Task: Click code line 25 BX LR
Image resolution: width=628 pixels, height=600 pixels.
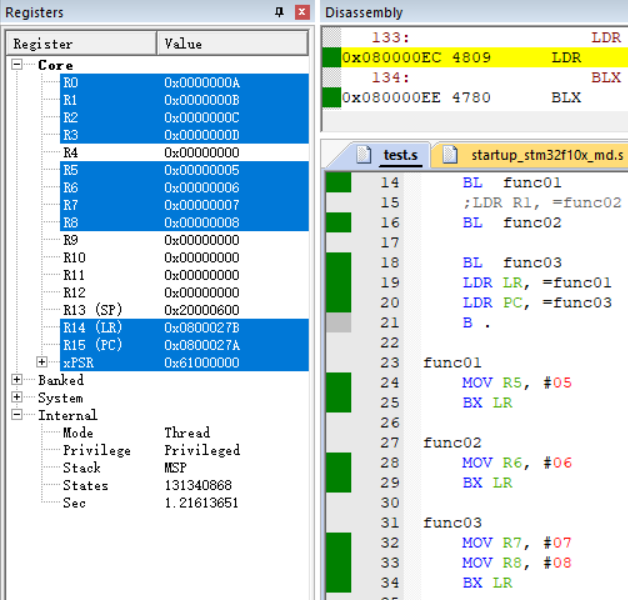Action: coord(487,403)
